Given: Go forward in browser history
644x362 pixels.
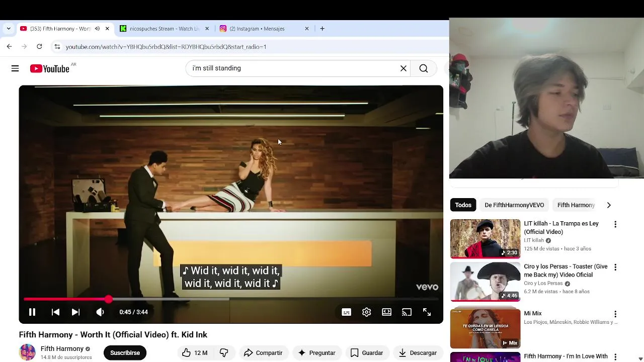Looking at the screenshot, I should (x=24, y=47).
